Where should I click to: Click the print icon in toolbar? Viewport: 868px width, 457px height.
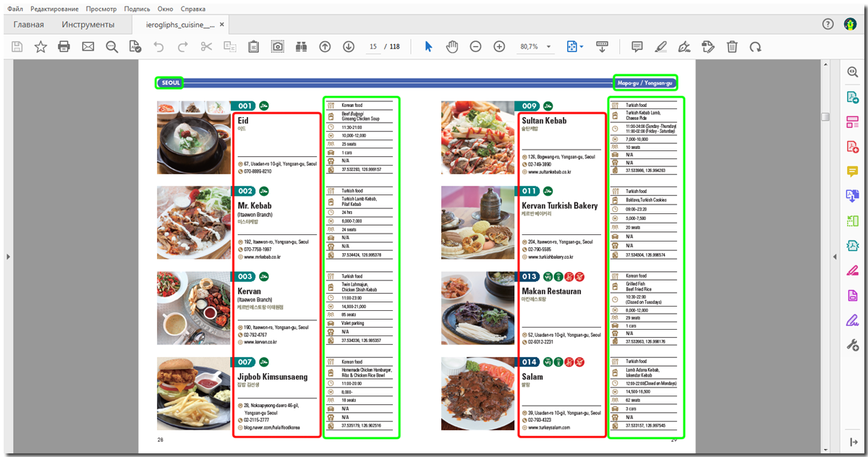tap(64, 47)
